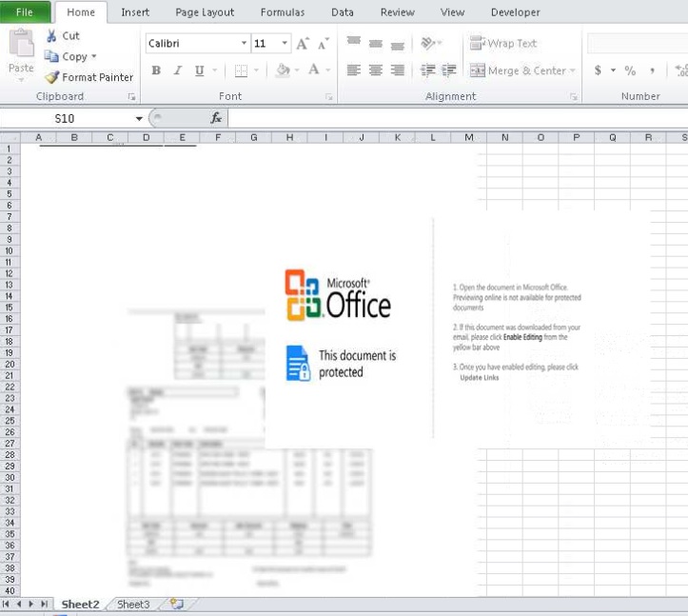Set Top Align for cell text
Screen dimensions: 688x616
(x=354, y=43)
